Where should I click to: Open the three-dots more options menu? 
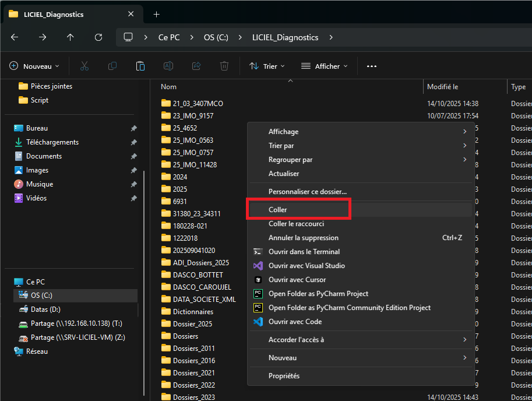(x=372, y=66)
